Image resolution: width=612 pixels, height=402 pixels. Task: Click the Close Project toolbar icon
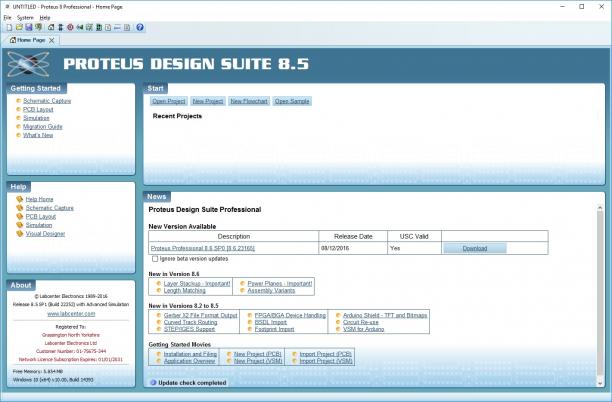38,27
